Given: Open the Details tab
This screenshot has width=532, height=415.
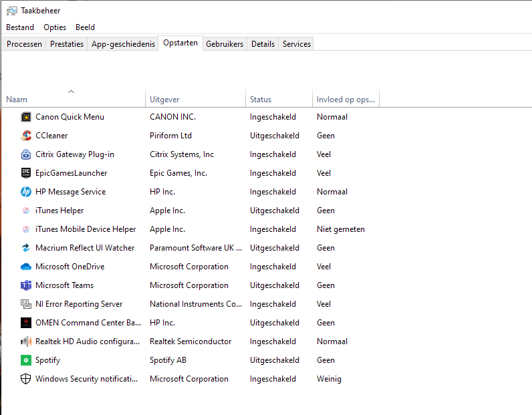Looking at the screenshot, I should coord(263,44).
